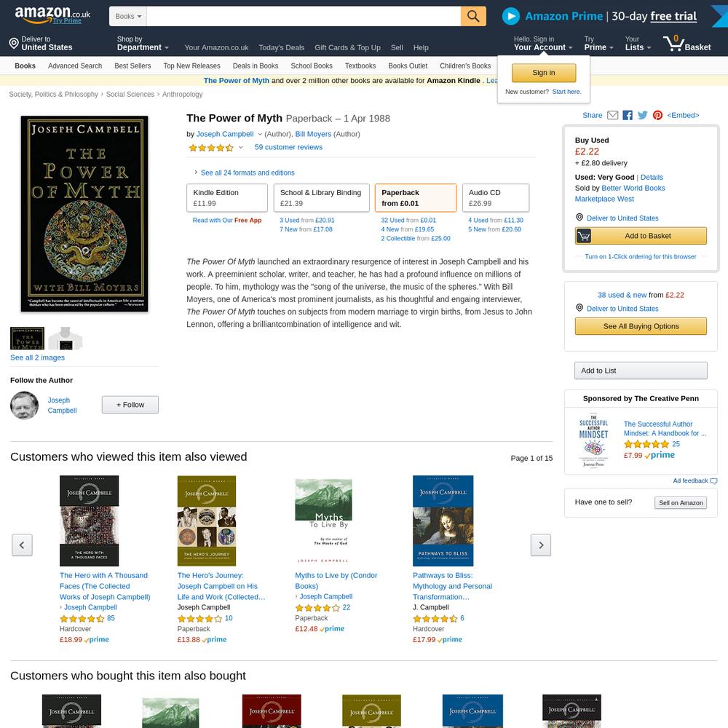Screen dimensions: 728x728
Task: Expand the star rating breakdown chevron
Action: tap(241, 147)
